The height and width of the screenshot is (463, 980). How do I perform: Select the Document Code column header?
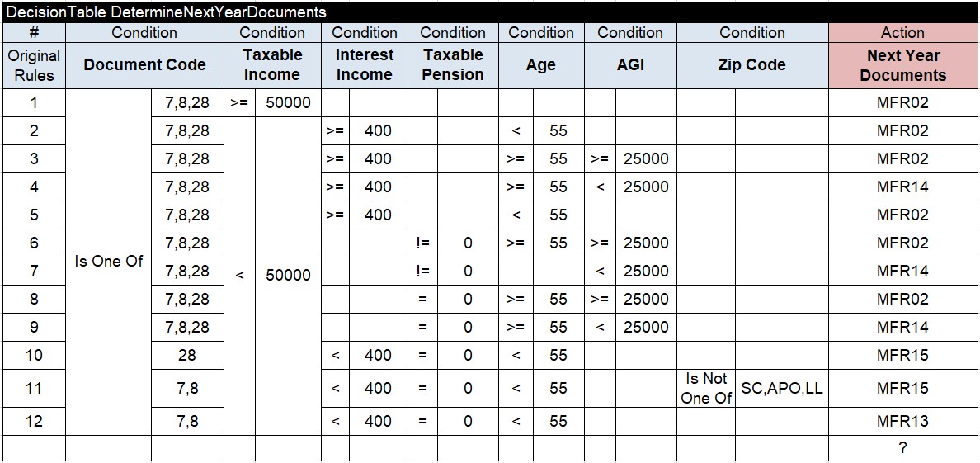pyautogui.click(x=144, y=65)
